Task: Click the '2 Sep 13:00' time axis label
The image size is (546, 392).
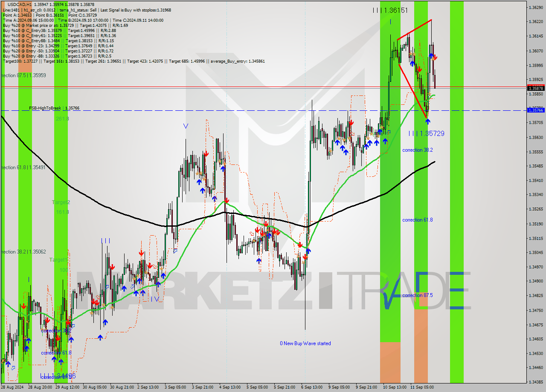Action: coord(148,387)
